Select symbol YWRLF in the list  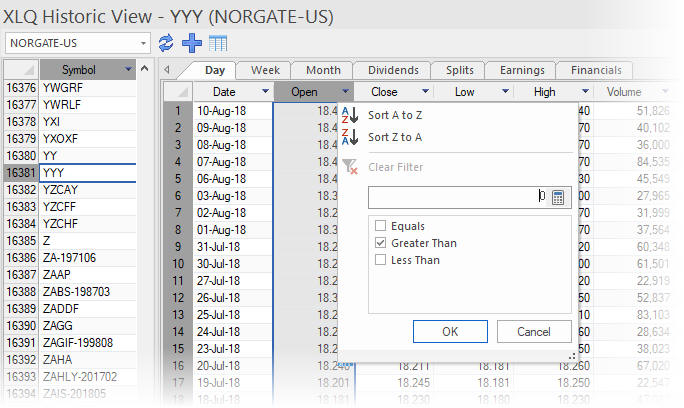(x=87, y=104)
